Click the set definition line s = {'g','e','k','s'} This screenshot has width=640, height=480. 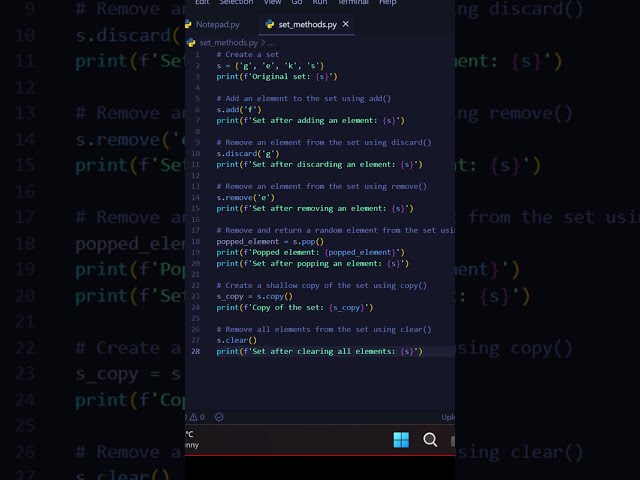(x=270, y=66)
